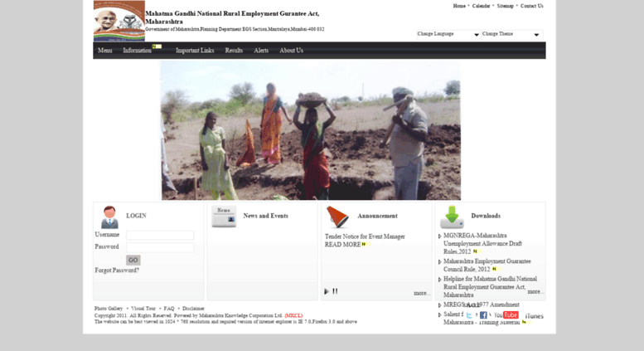Viewport: 644px width, 351px height.
Task: Click the Username input field
Action: 160,236
